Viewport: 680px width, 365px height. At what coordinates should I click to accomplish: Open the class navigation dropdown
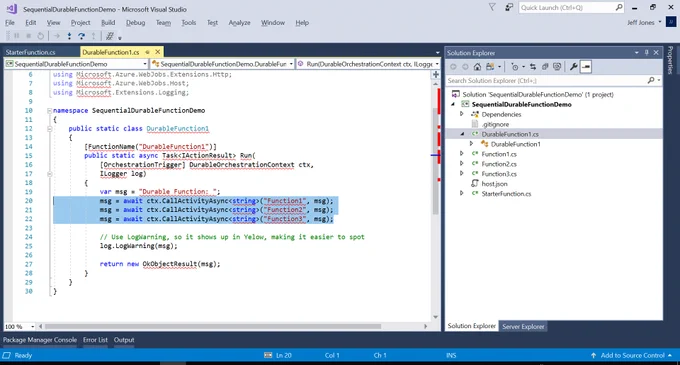coord(222,64)
